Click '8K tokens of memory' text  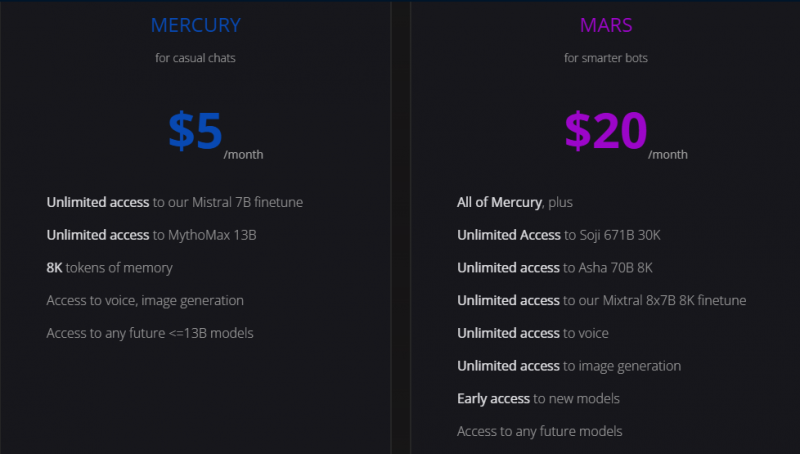pyautogui.click(x=110, y=268)
